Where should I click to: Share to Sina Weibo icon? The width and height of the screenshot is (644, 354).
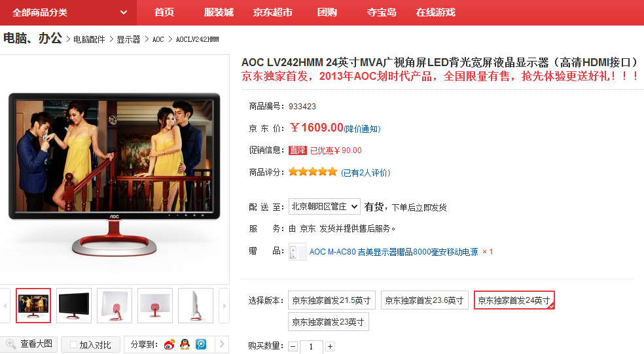(x=170, y=344)
